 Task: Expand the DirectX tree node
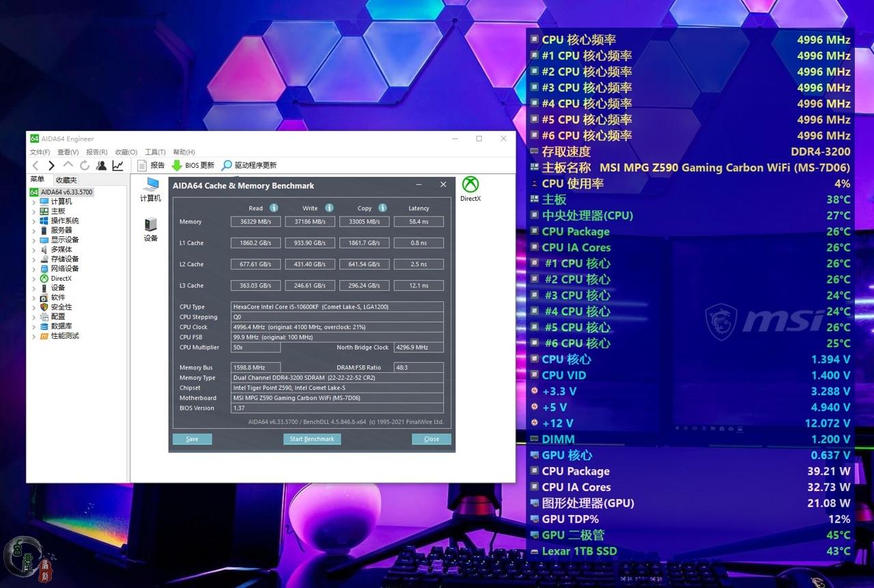34,278
